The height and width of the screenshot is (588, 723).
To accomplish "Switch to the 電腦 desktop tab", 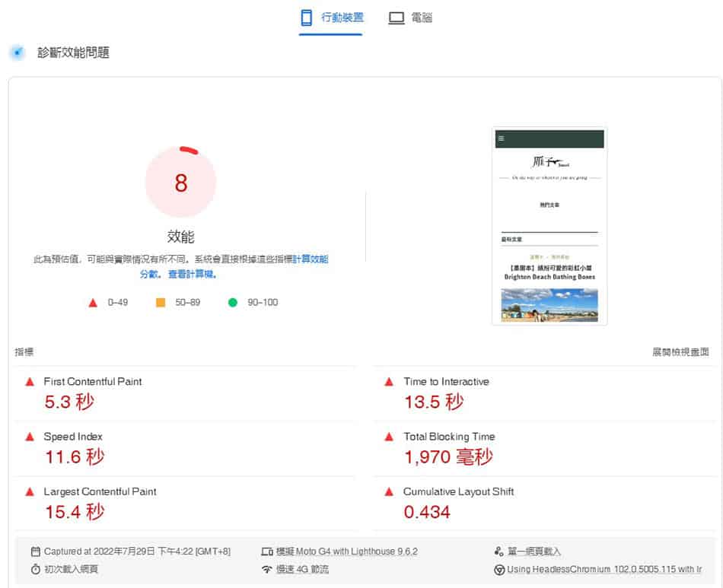I will (410, 17).
